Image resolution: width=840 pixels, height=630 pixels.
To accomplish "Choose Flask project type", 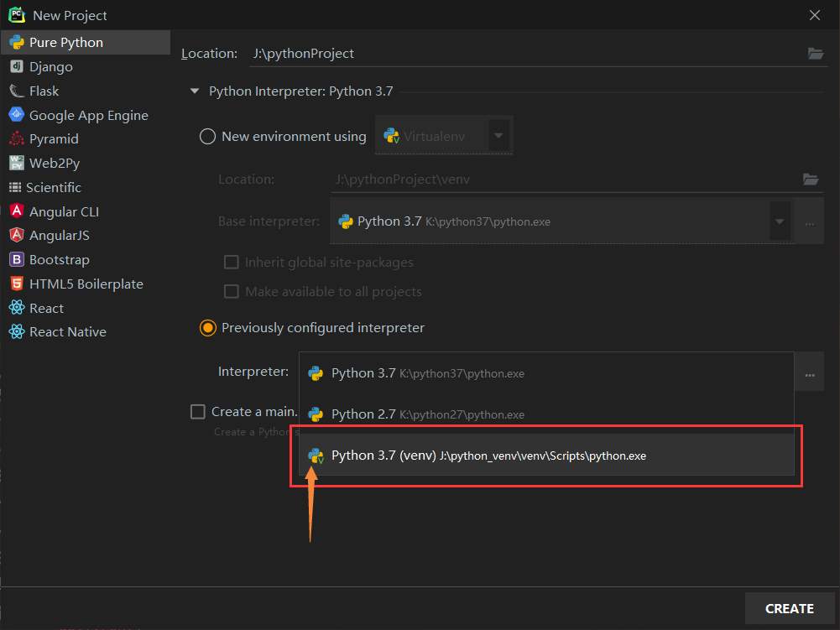I will point(86,91).
